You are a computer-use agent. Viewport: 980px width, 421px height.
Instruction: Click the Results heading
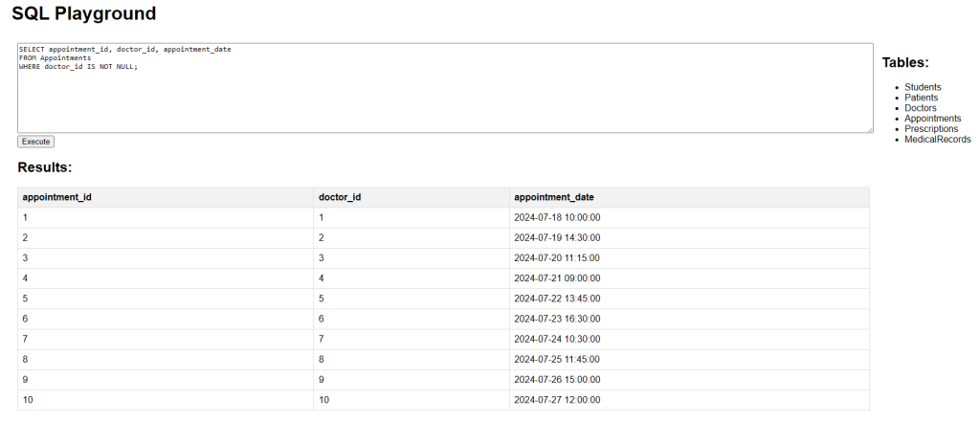tap(45, 167)
